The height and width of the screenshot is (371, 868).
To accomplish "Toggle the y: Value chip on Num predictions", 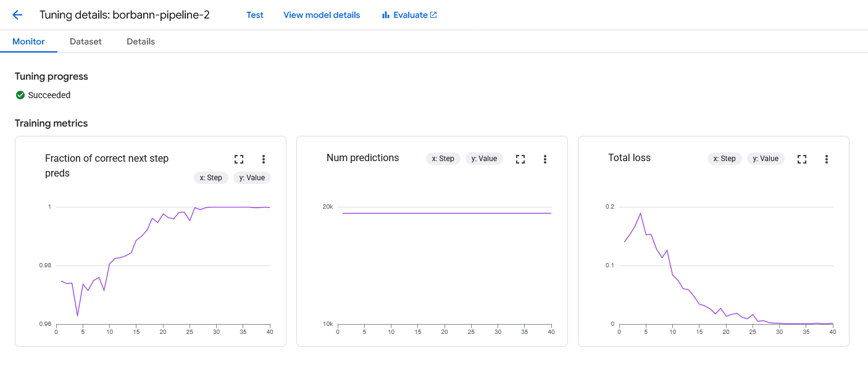I will [x=484, y=158].
